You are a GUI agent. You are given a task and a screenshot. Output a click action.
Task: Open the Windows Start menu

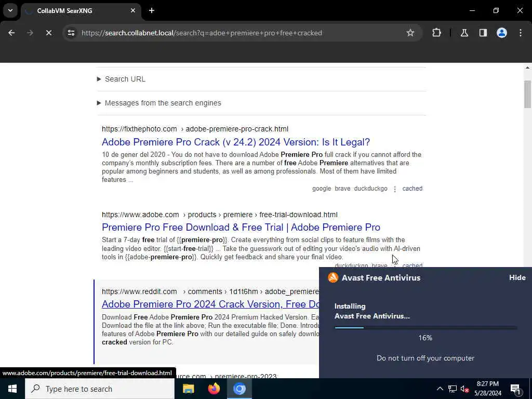coord(12,389)
